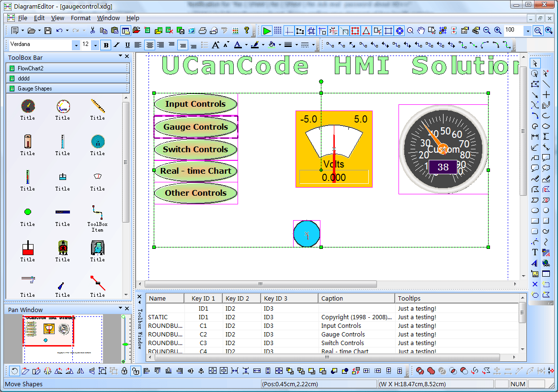Toggle the grid dots display

[x=278, y=31]
